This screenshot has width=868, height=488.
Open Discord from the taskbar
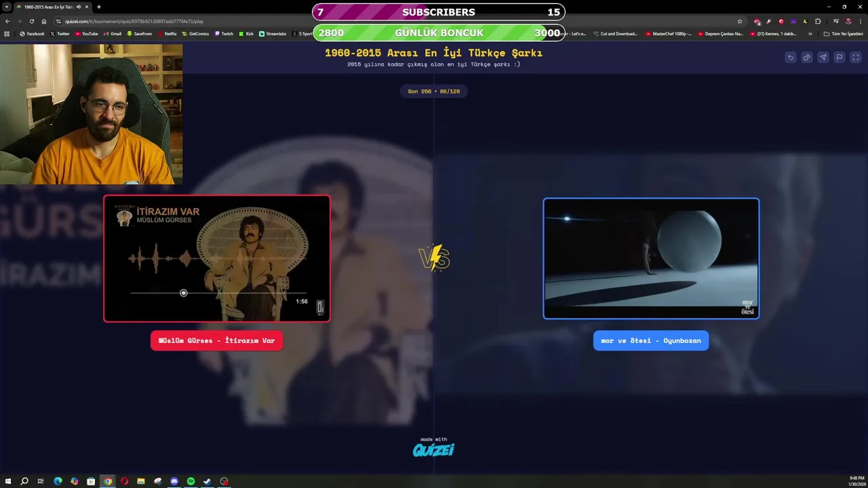(174, 481)
